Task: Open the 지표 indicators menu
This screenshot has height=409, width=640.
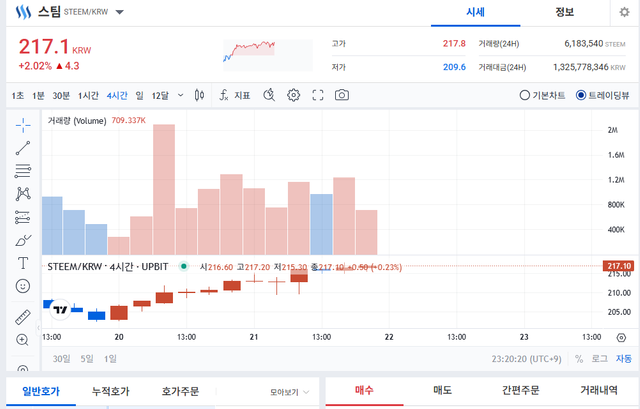Action: [x=235, y=95]
